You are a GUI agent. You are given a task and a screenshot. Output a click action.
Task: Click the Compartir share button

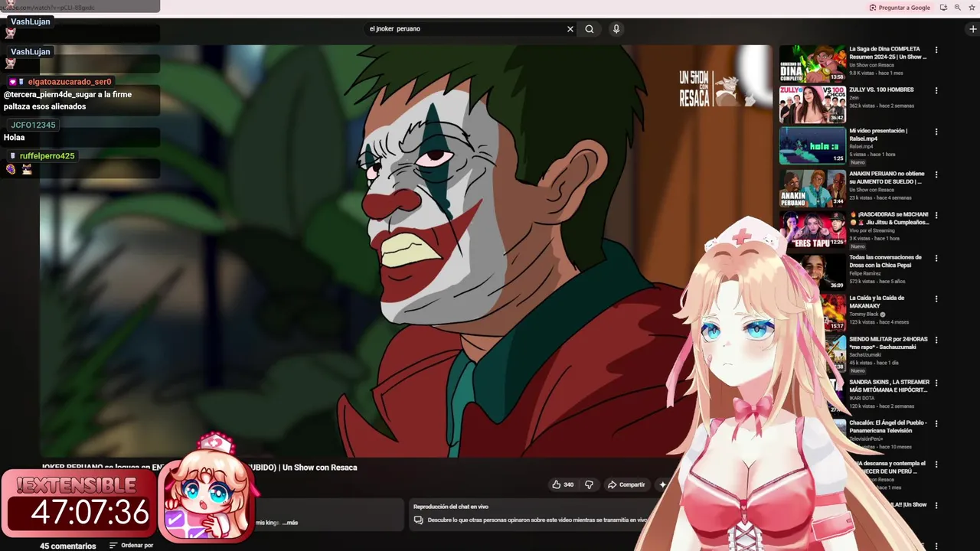click(x=626, y=484)
